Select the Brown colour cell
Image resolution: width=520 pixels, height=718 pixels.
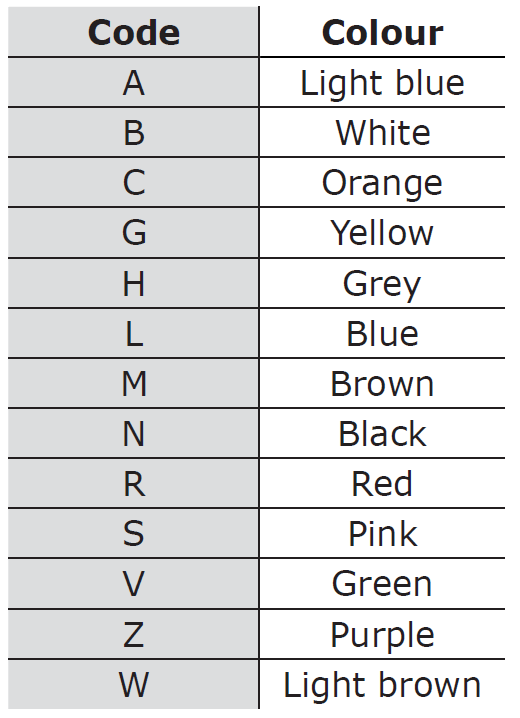[x=382, y=383]
